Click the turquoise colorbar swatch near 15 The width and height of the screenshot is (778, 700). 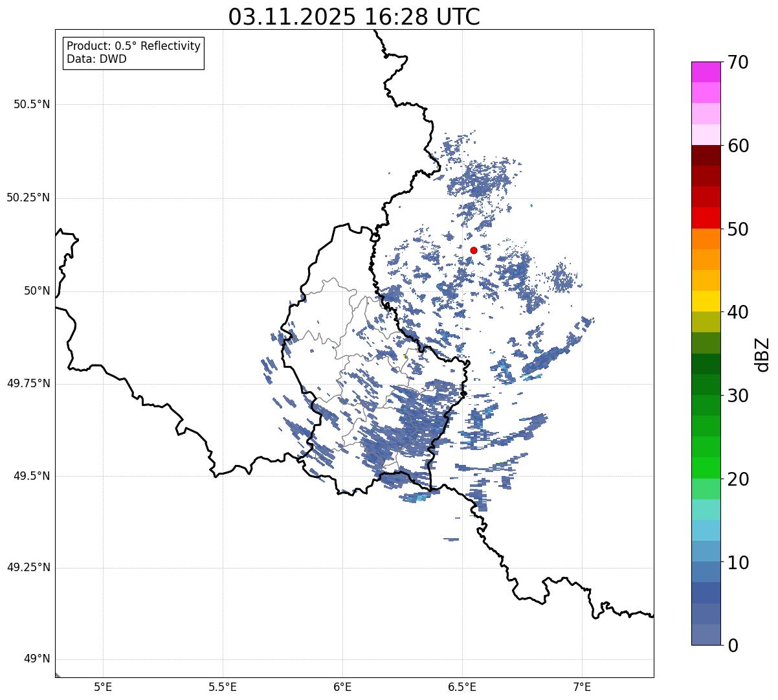click(706, 510)
